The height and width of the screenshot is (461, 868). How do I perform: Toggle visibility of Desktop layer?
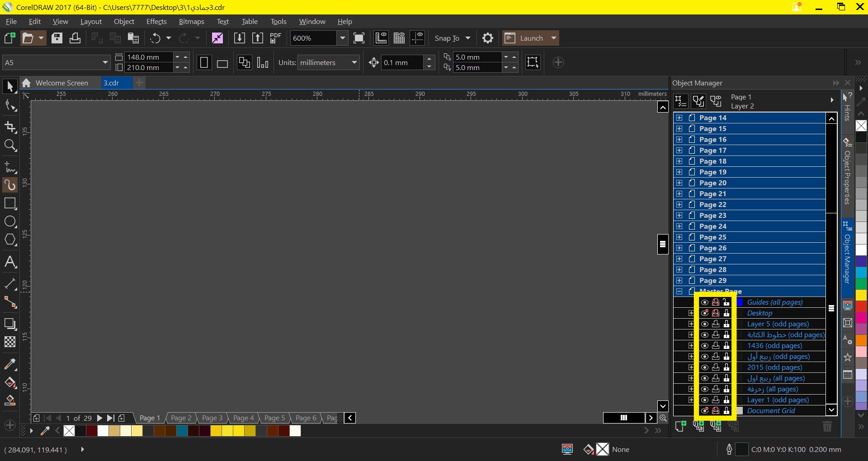coord(704,313)
